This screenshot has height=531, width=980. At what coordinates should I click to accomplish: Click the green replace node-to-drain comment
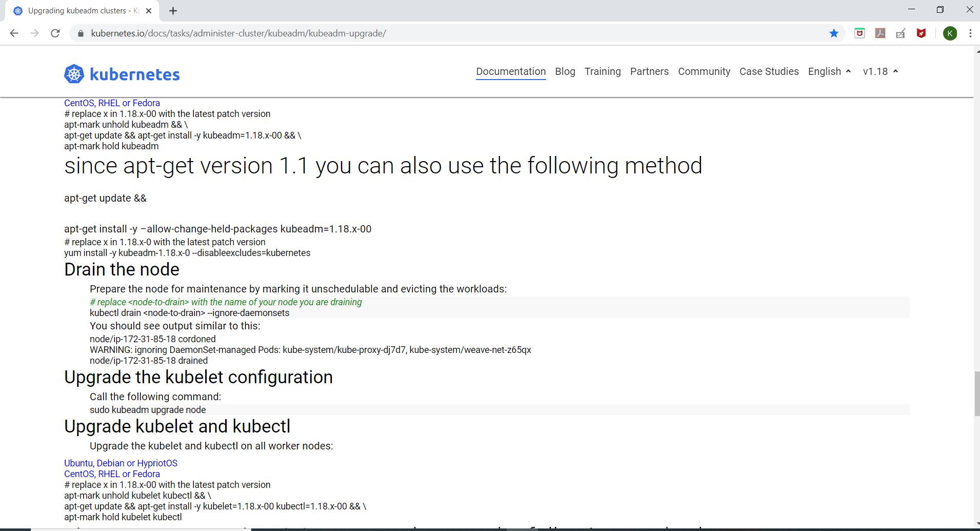[226, 302]
